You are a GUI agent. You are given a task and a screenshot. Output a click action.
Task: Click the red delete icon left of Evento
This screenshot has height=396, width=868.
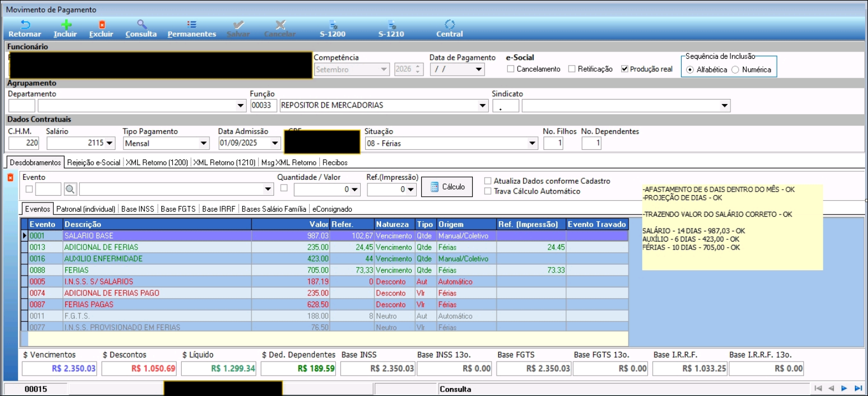[x=10, y=178]
